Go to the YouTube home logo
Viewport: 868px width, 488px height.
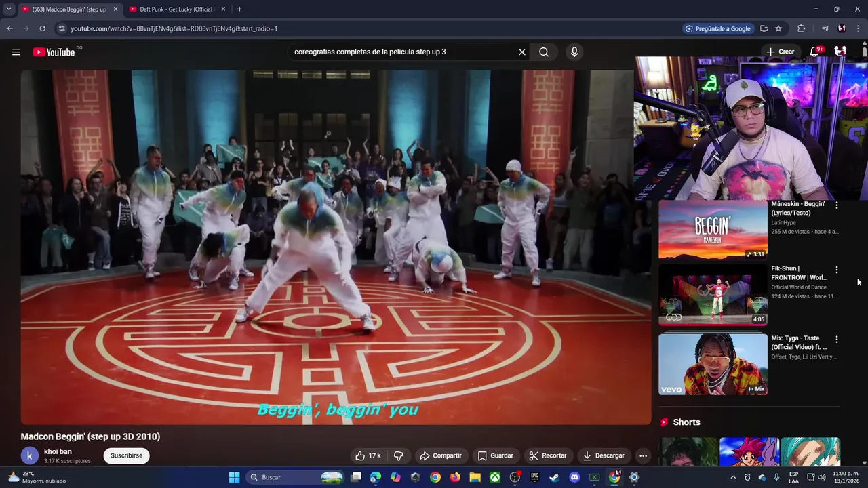pyautogui.click(x=54, y=52)
